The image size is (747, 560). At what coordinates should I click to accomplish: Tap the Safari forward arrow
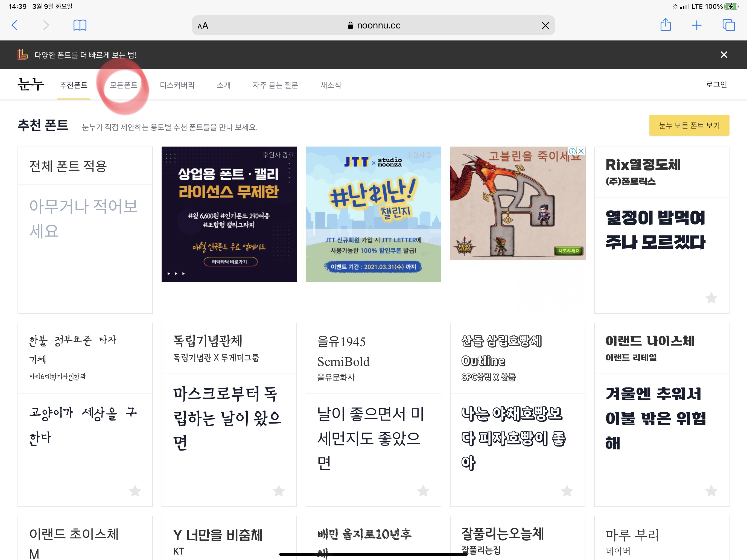click(x=46, y=25)
